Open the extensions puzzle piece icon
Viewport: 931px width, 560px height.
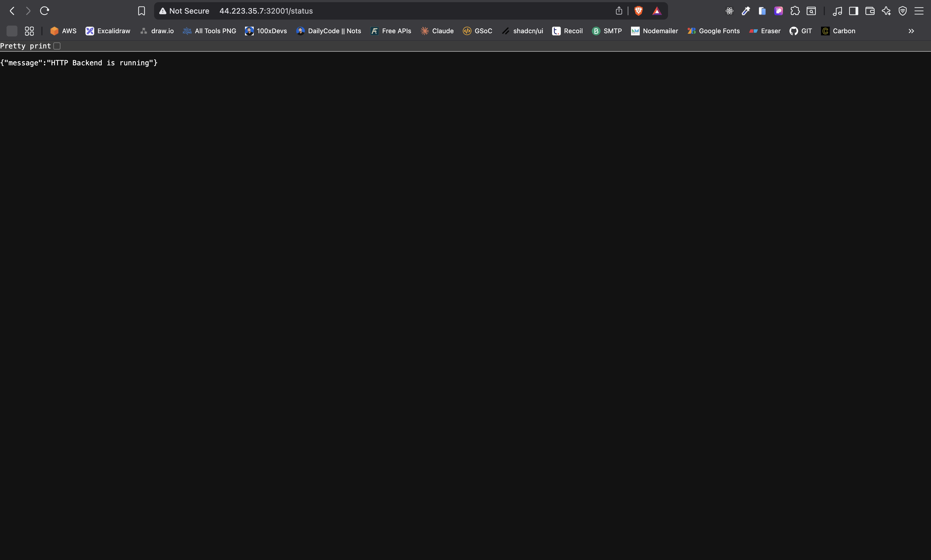(795, 11)
